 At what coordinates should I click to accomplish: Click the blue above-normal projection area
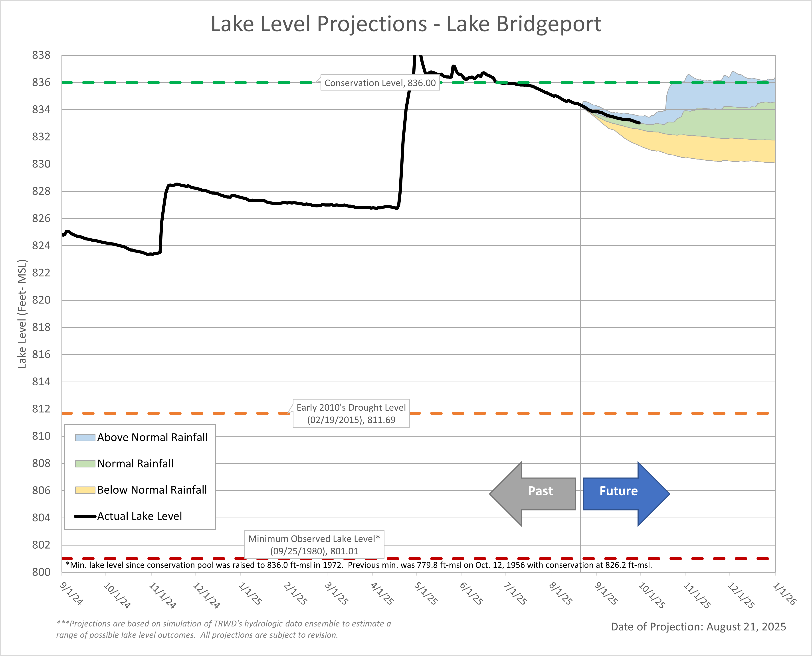click(x=718, y=95)
